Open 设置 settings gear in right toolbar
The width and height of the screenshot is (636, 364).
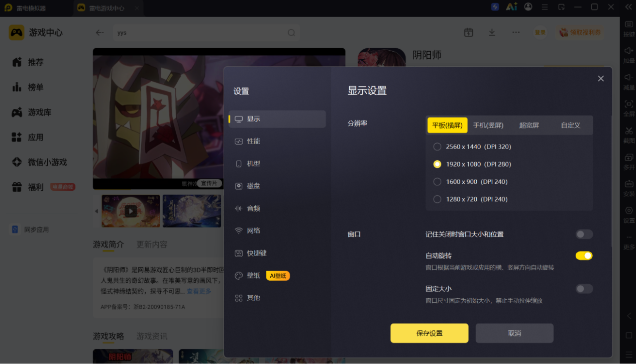pyautogui.click(x=629, y=215)
